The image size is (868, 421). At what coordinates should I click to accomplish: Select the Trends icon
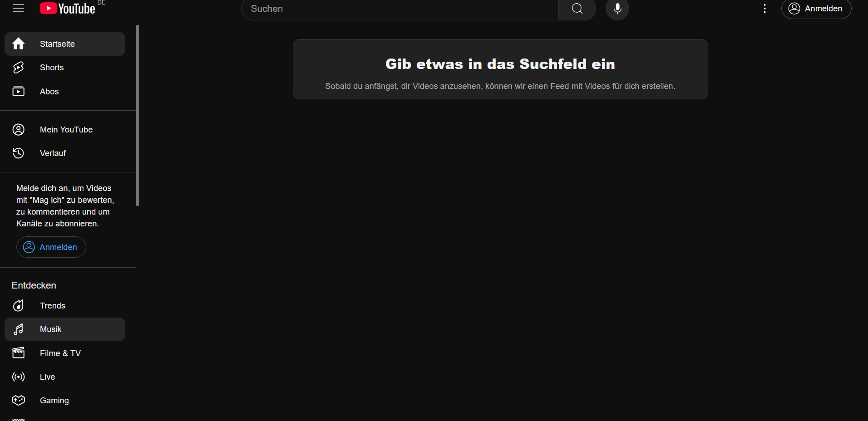18,305
